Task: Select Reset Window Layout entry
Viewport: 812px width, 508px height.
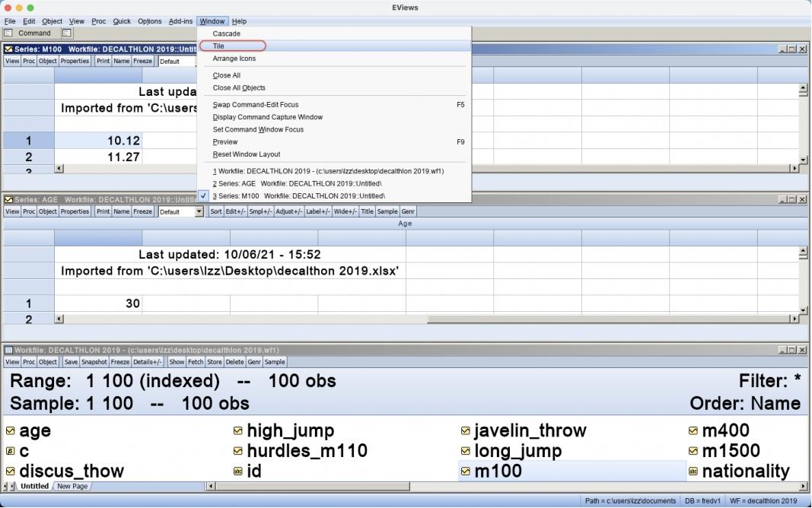Action: tap(334, 154)
